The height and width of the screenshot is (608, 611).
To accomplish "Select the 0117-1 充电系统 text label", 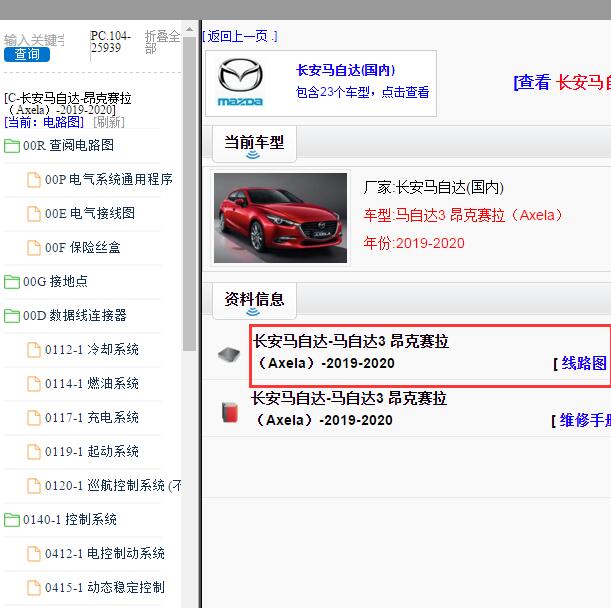I will click(x=92, y=417).
